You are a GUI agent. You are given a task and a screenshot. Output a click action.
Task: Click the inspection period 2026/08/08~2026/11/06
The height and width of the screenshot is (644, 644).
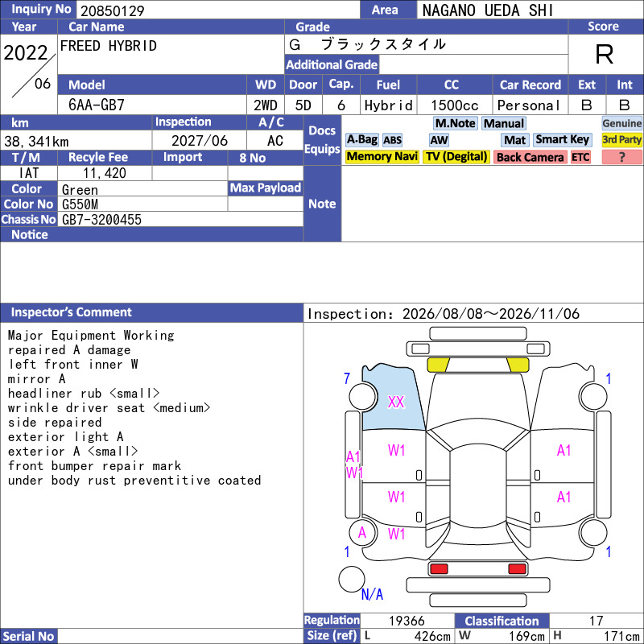(491, 314)
